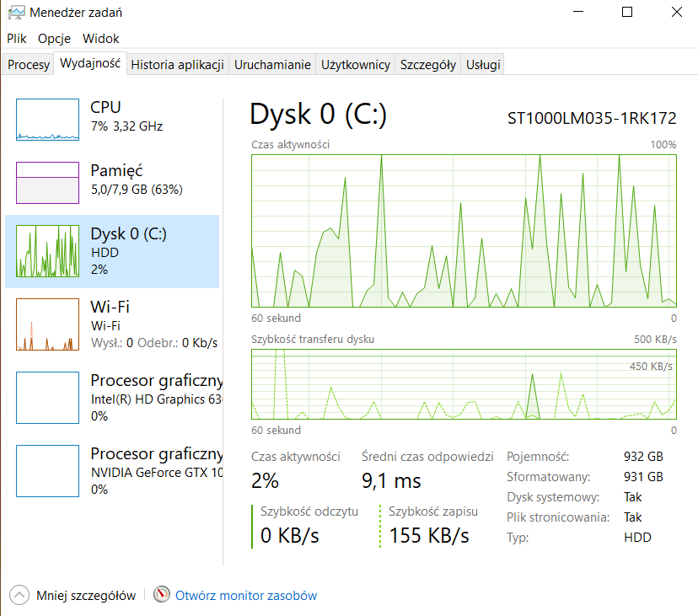Open the Uruchamianie tab

coord(272,65)
